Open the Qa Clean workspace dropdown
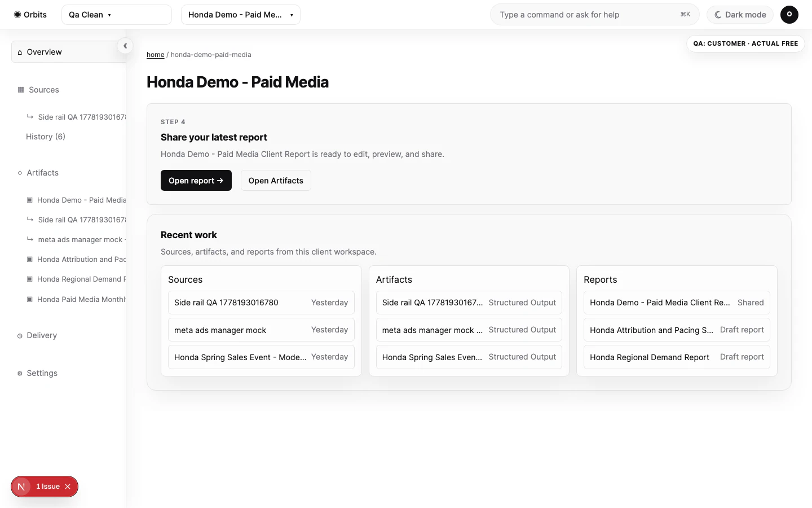Screen dimensions: 812x508 tap(117, 15)
